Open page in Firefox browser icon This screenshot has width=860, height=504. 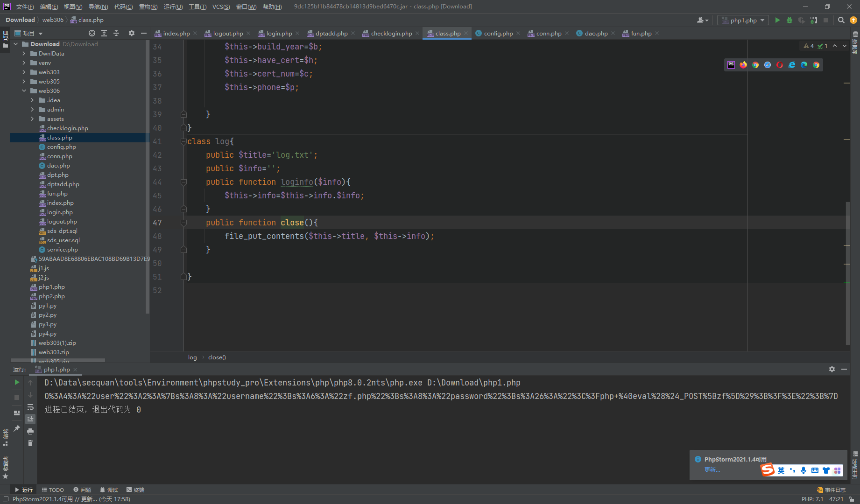point(743,65)
